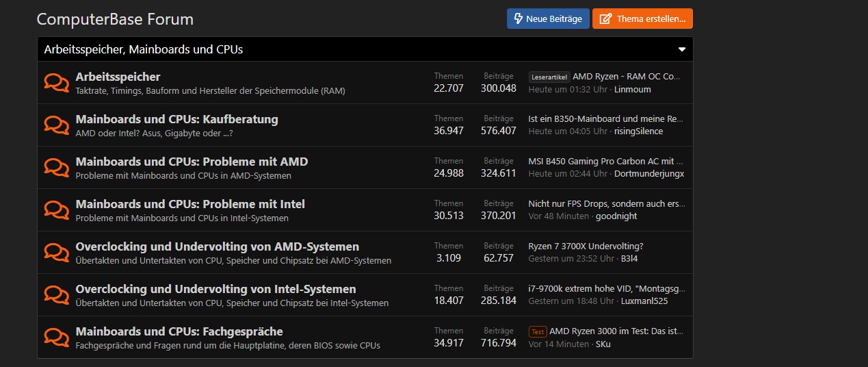Open the Arbeitsspeicher forum
The image size is (868, 367).
tap(118, 77)
